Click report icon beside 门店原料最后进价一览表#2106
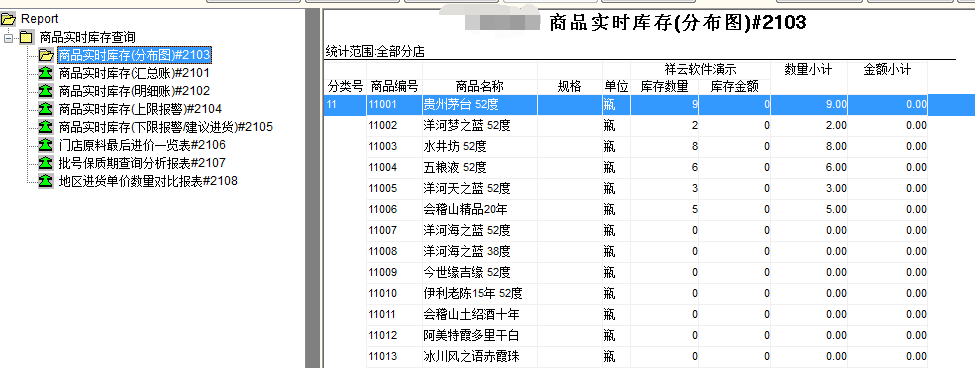Viewport: 975px width, 368px height. coord(45,145)
